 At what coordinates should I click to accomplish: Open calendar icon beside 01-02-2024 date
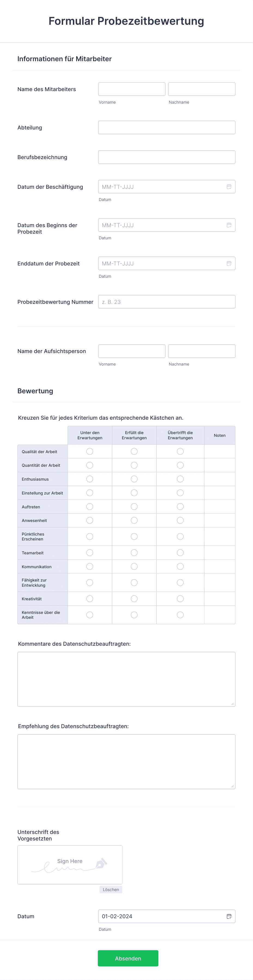click(x=229, y=916)
